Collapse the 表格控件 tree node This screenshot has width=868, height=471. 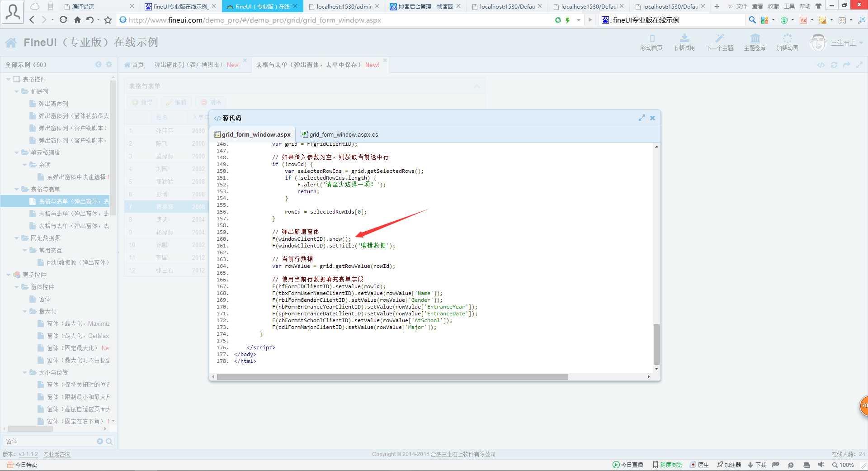tap(8, 79)
